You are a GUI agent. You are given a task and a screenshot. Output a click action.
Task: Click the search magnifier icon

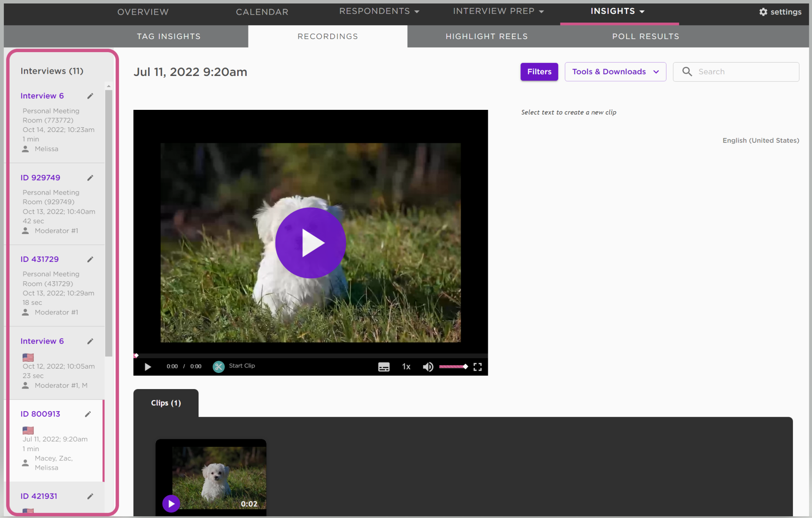pyautogui.click(x=687, y=72)
